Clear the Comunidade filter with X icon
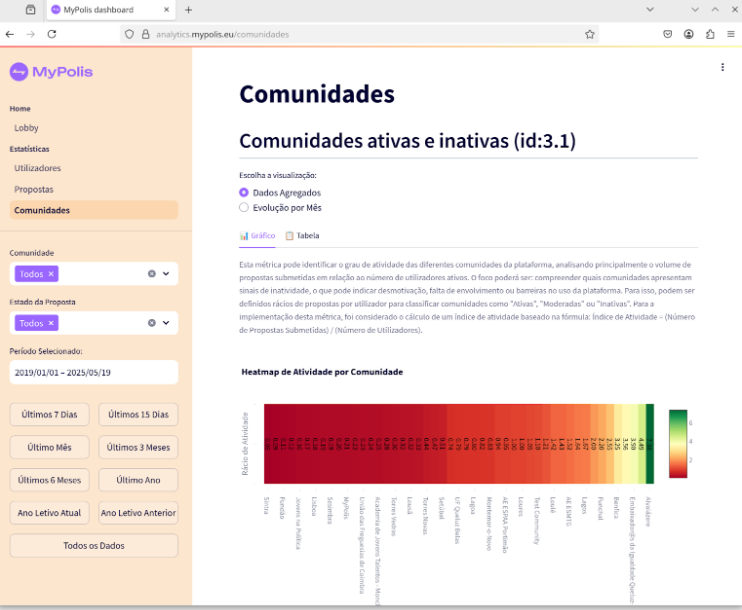This screenshot has height=610, width=742. [152, 273]
